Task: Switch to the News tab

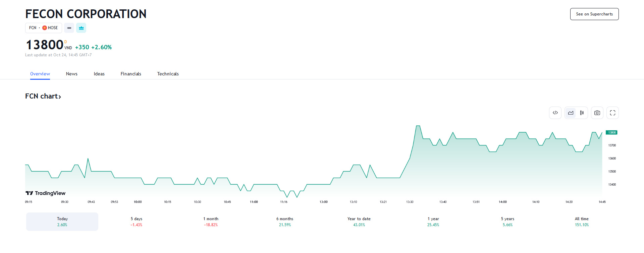Action: (x=71, y=74)
